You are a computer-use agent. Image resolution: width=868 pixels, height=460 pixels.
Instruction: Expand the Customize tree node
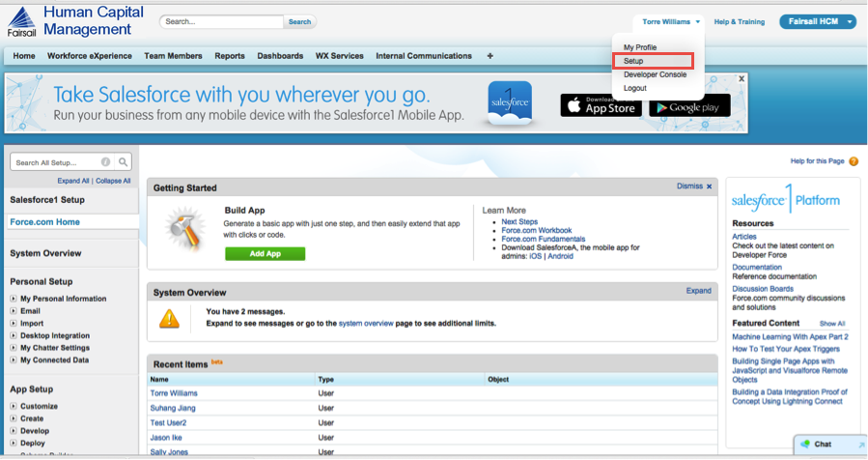(x=14, y=407)
